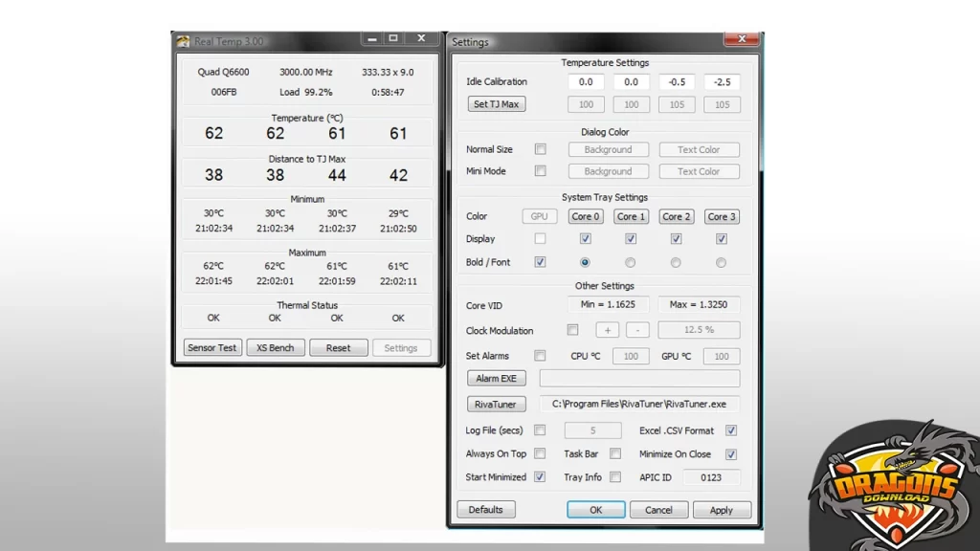
Task: Click the Core 1 tray color button
Action: click(631, 216)
